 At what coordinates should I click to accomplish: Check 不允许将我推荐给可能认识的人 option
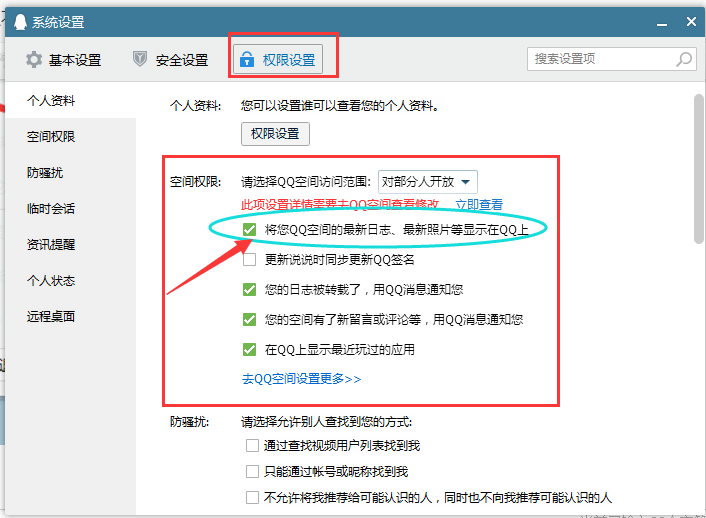[x=252, y=498]
